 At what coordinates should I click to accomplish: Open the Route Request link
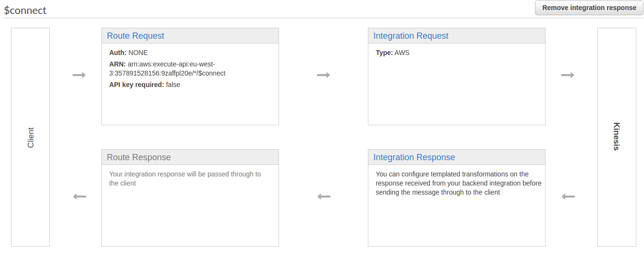coord(135,36)
